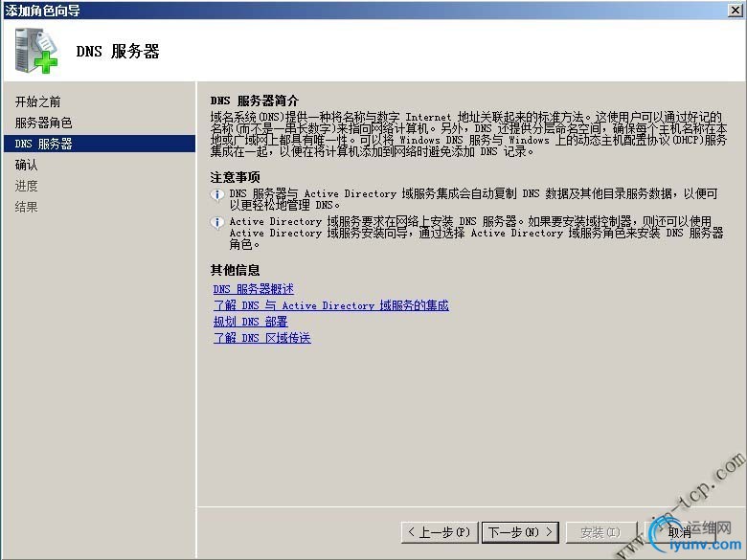747x560 pixels.
Task: Open the 了解 DNS 区域传送 link
Action: point(262,338)
